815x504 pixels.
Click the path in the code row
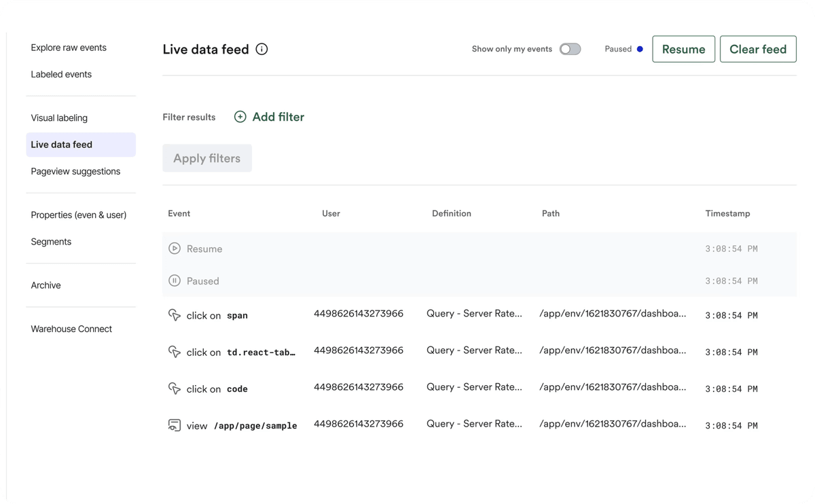point(613,386)
